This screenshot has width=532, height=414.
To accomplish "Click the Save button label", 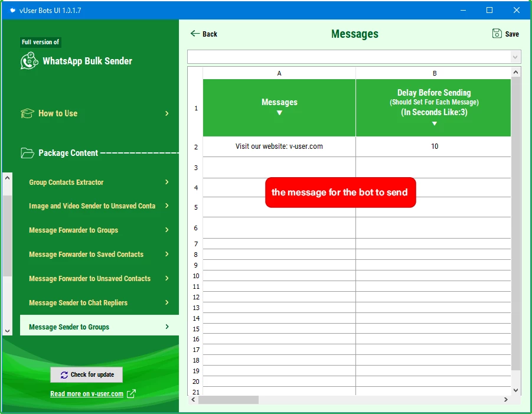I will [x=512, y=34].
